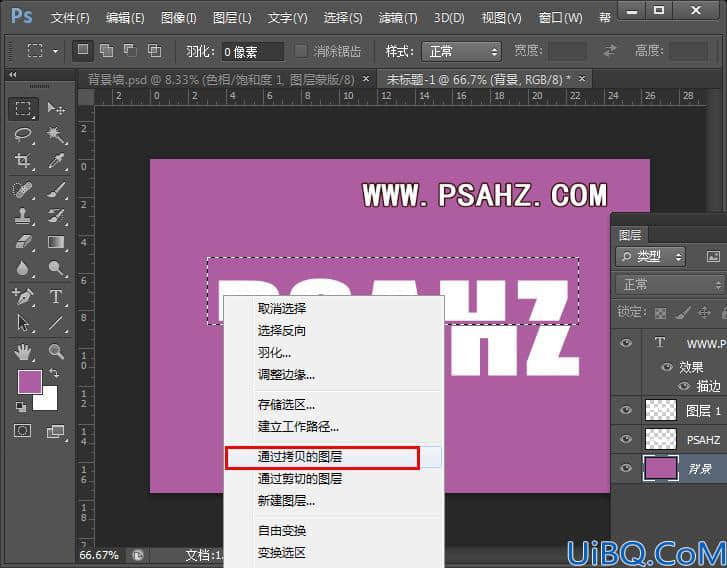The height and width of the screenshot is (568, 727).
Task: Close the 未标题-1 document tab
Action: (x=582, y=79)
